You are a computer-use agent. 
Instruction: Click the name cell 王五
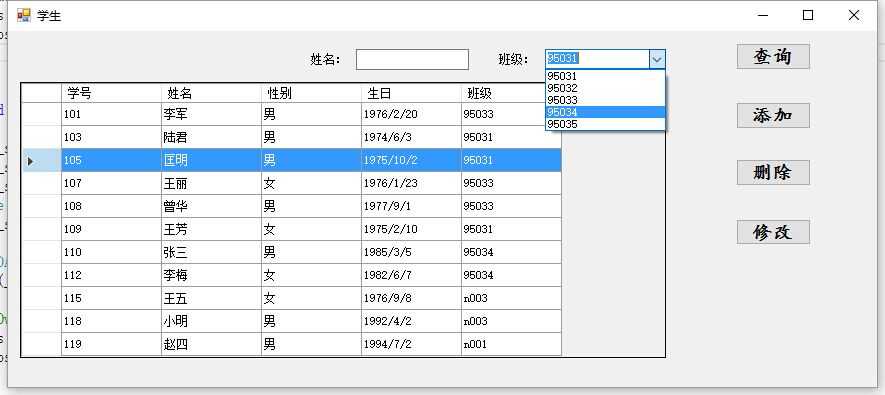click(211, 299)
